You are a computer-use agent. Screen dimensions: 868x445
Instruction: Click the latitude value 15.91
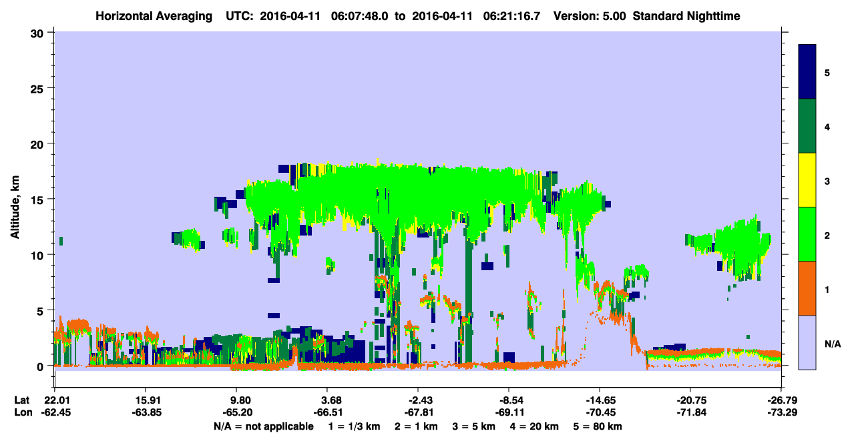coord(146,400)
